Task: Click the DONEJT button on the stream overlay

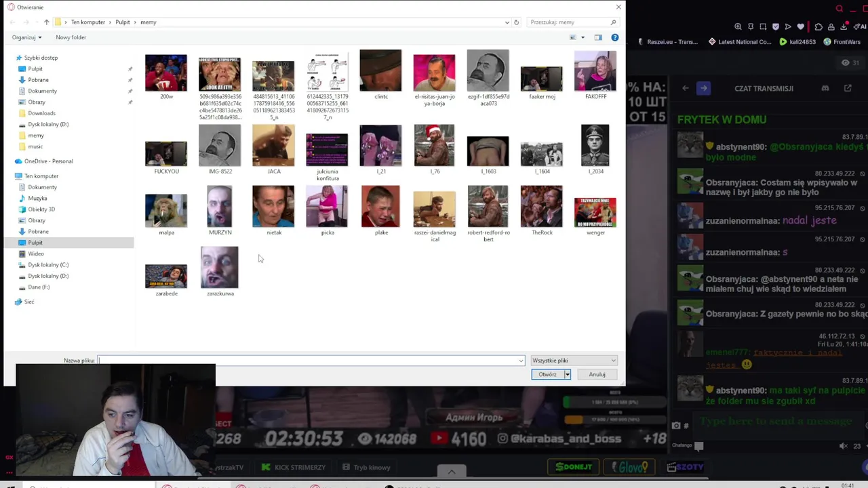Action: pos(574,467)
